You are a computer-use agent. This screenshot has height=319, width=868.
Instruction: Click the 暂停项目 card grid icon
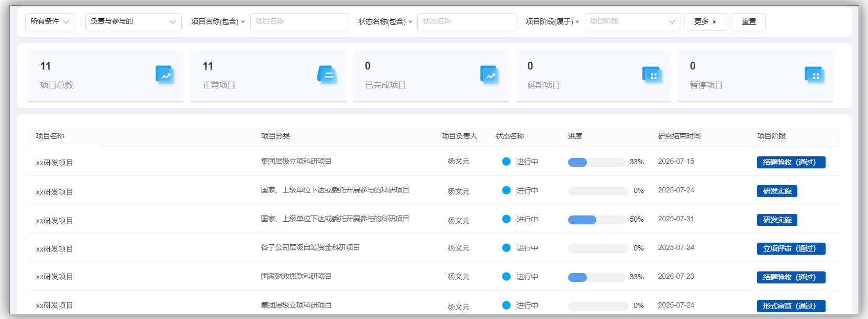pyautogui.click(x=815, y=75)
